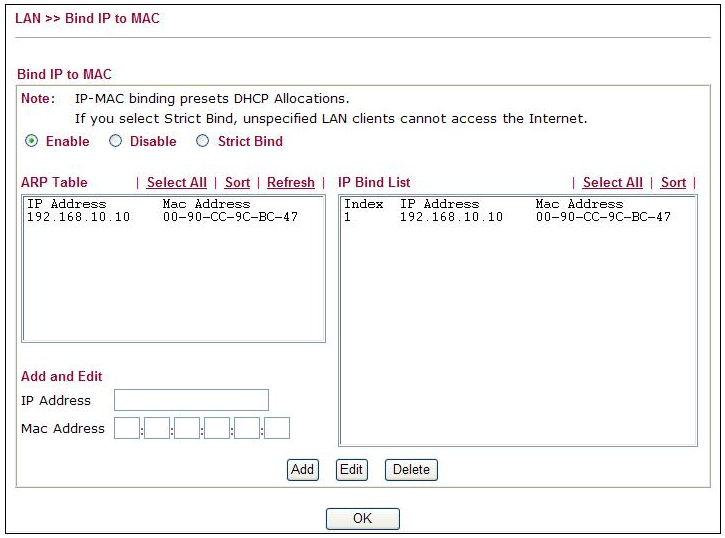Click the Delete button
Viewport: 725px width, 538px height.
tap(411, 470)
